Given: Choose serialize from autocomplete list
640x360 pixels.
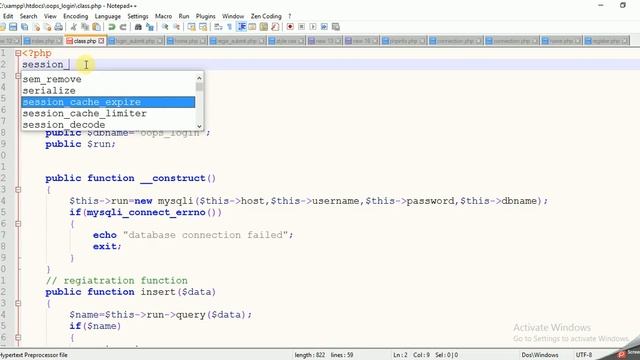Looking at the screenshot, I should coord(108,91).
